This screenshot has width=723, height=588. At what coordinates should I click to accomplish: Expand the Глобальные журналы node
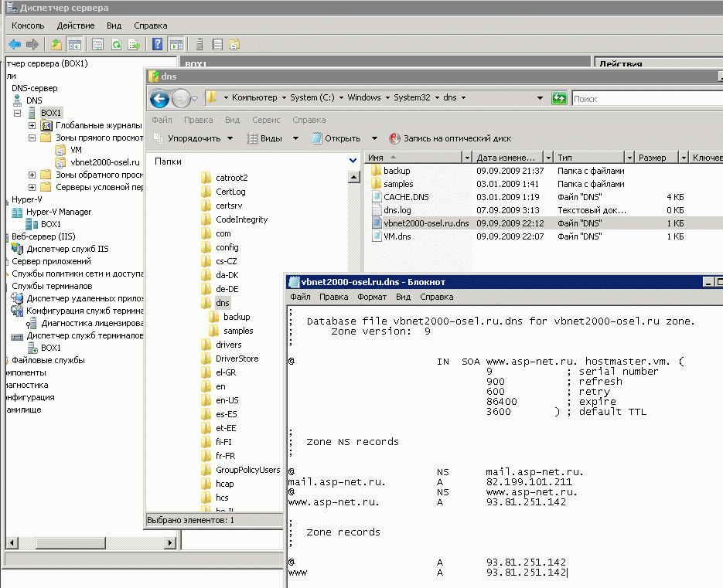pyautogui.click(x=32, y=125)
